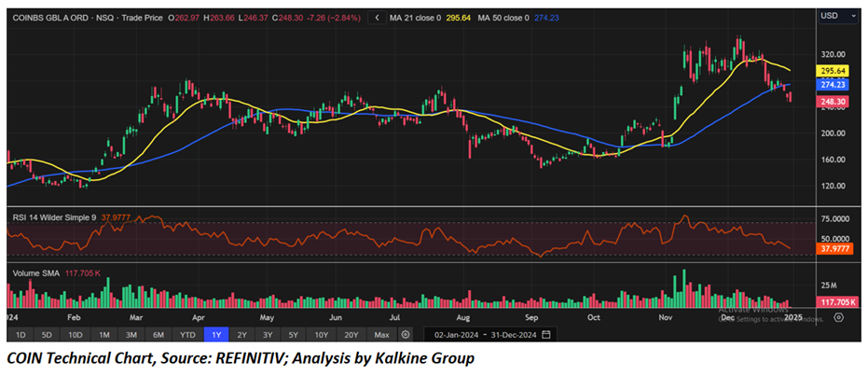868x376 pixels.
Task: Click the RSI 14 Wilder Simple indicator label
Action: (x=54, y=218)
